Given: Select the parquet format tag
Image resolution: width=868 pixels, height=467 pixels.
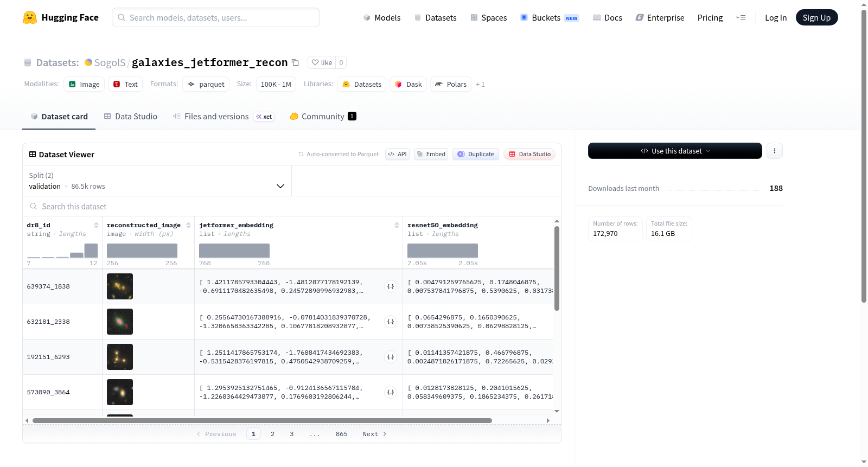Looking at the screenshot, I should [206, 84].
